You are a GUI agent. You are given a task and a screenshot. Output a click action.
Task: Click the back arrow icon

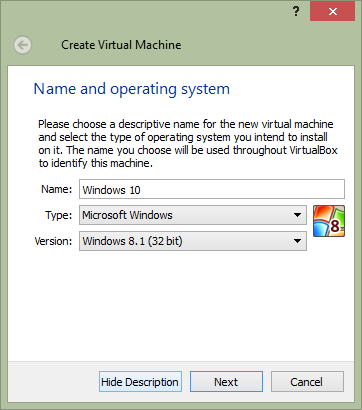coord(23,45)
